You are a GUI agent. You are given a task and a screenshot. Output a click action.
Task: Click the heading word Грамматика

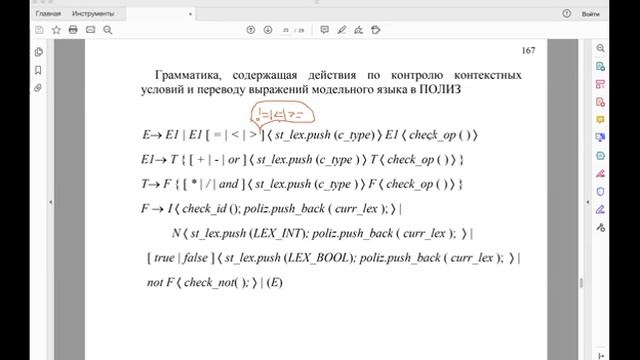click(x=188, y=75)
